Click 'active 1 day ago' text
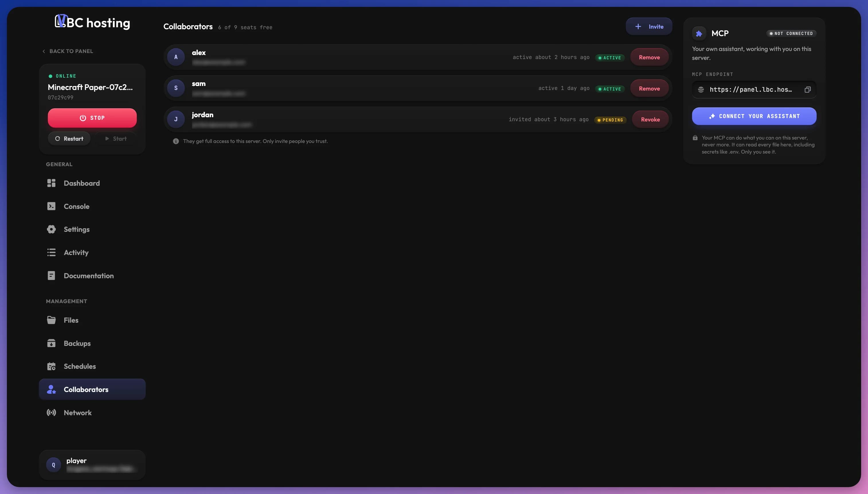Image resolution: width=868 pixels, height=494 pixels. tap(564, 88)
